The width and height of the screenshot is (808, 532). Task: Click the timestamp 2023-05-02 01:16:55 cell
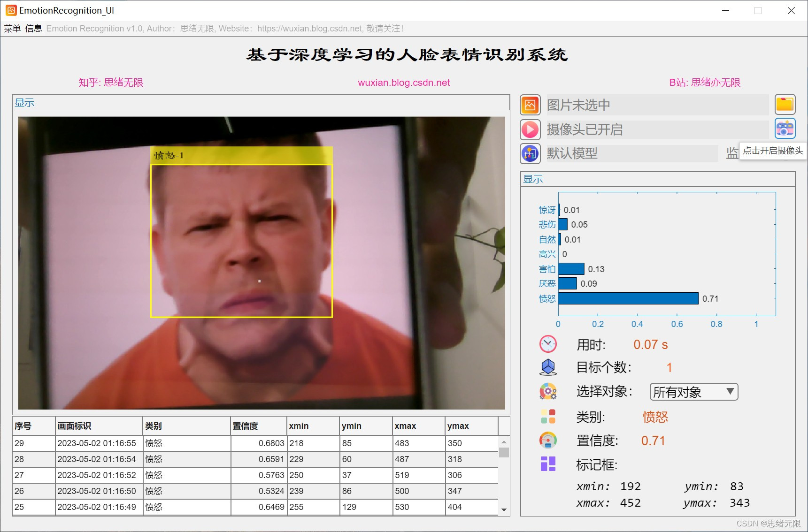click(x=99, y=443)
